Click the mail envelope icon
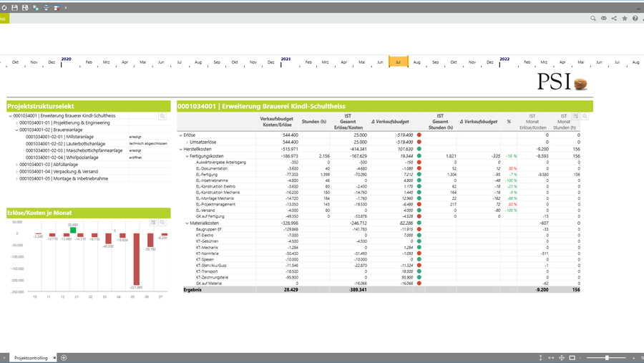 [x=604, y=19]
